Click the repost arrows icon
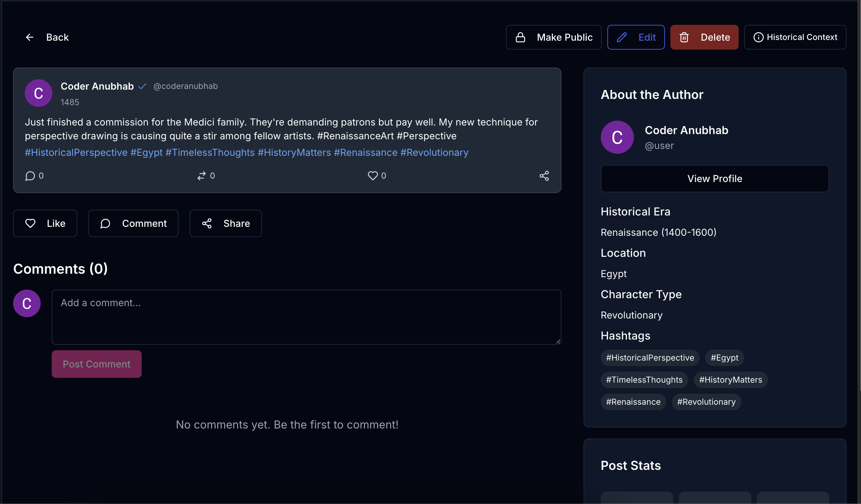Screen dimensions: 861x504 [201, 176]
